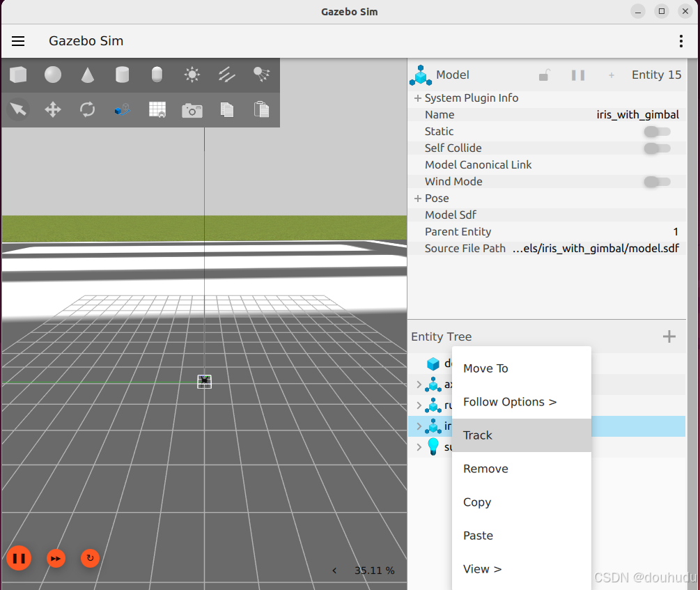Activate the Translate tool
700x590 pixels.
pyautogui.click(x=52, y=109)
